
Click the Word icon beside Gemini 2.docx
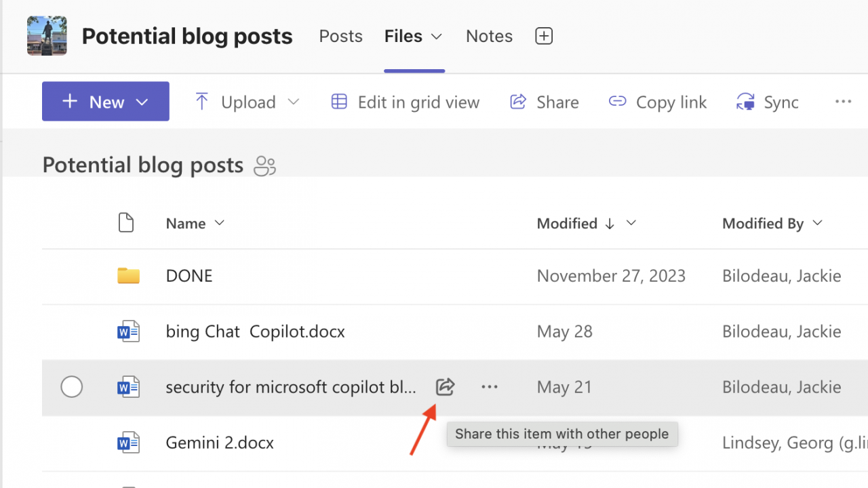(x=128, y=442)
